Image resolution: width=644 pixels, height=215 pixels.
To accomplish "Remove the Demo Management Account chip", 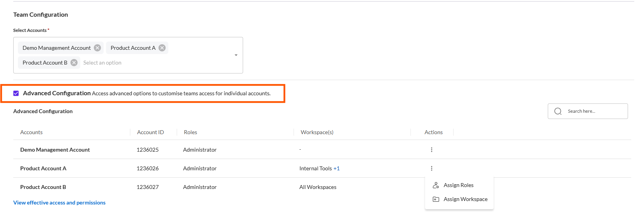I will [x=97, y=48].
